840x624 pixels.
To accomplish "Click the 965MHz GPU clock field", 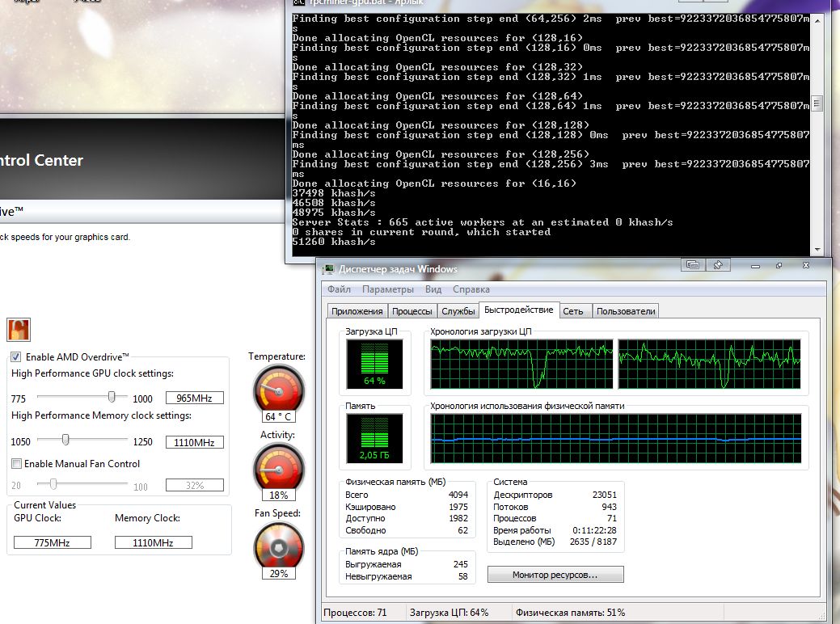I will pyautogui.click(x=195, y=398).
